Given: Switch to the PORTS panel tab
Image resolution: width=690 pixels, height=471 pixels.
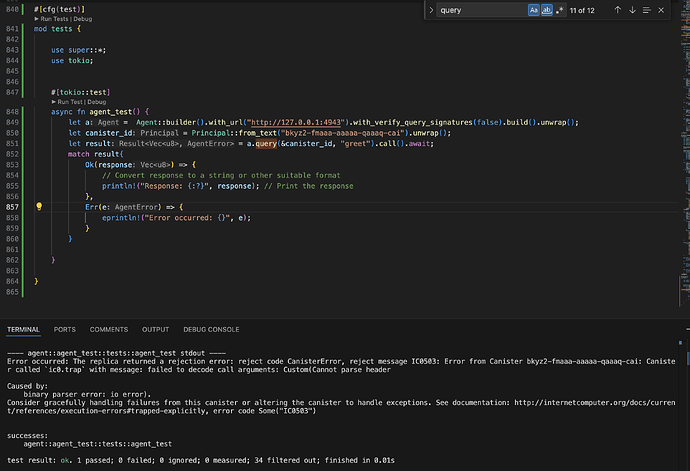Looking at the screenshot, I should [65, 329].
